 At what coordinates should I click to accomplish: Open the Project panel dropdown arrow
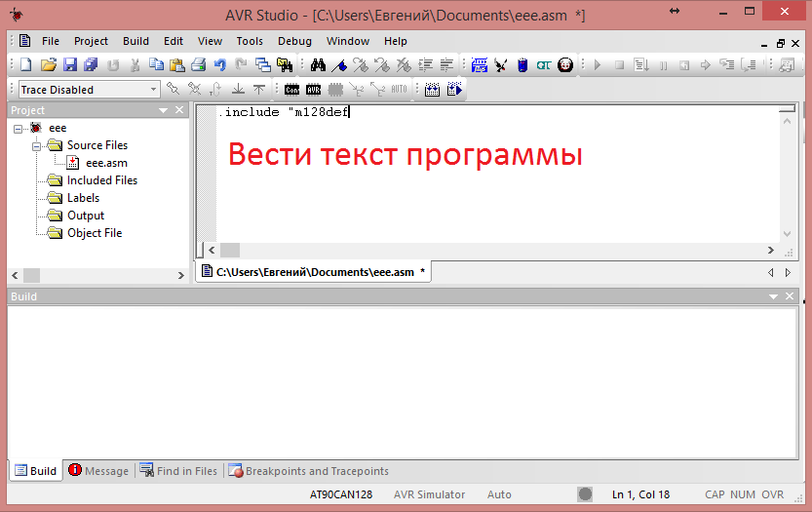[x=163, y=110]
